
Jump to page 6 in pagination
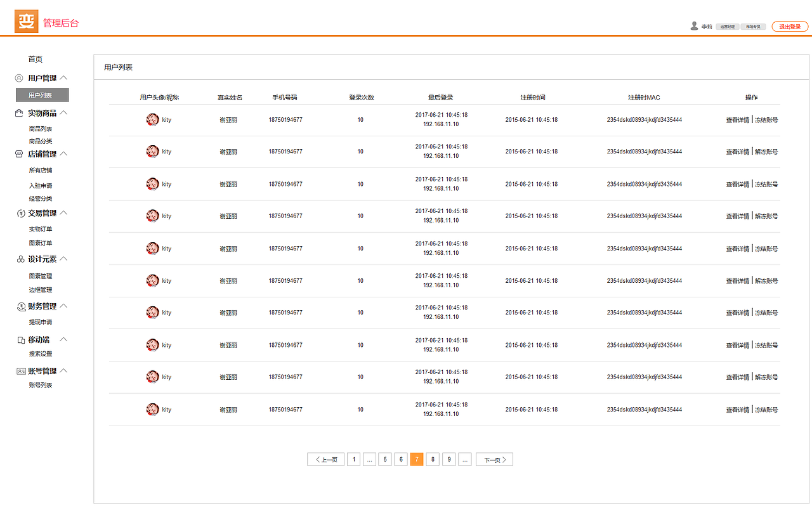coord(401,460)
